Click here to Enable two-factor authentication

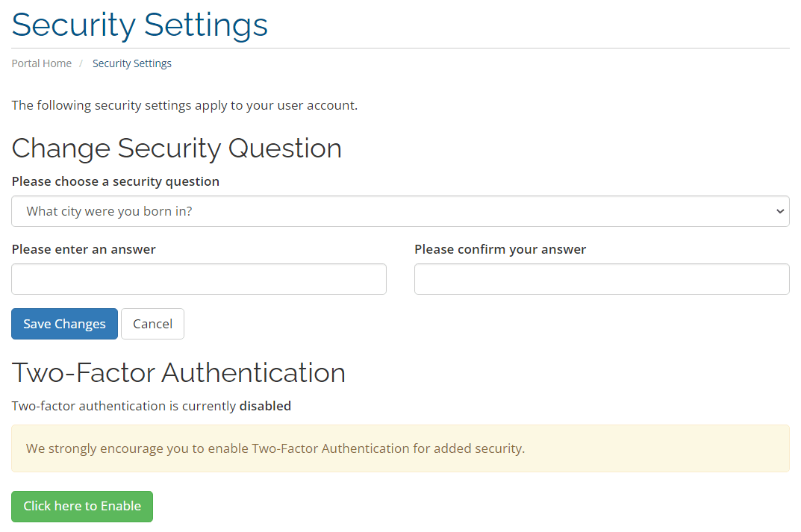[81, 507]
